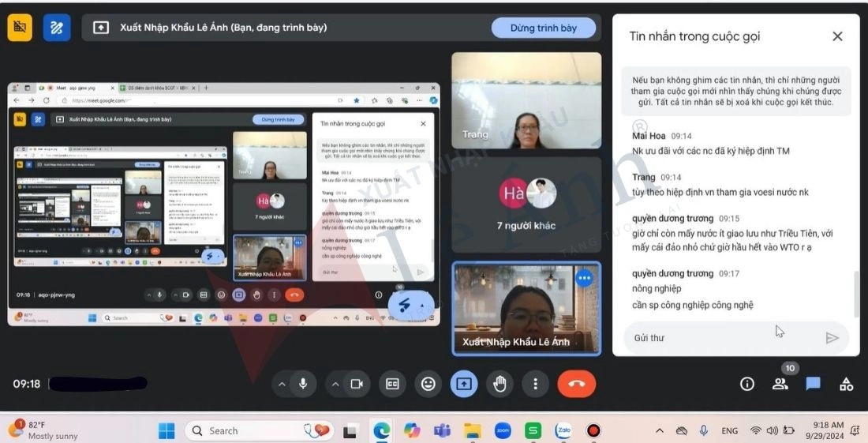The image size is (868, 443).
Task: Mute the microphone in call controls
Action: 302,384
